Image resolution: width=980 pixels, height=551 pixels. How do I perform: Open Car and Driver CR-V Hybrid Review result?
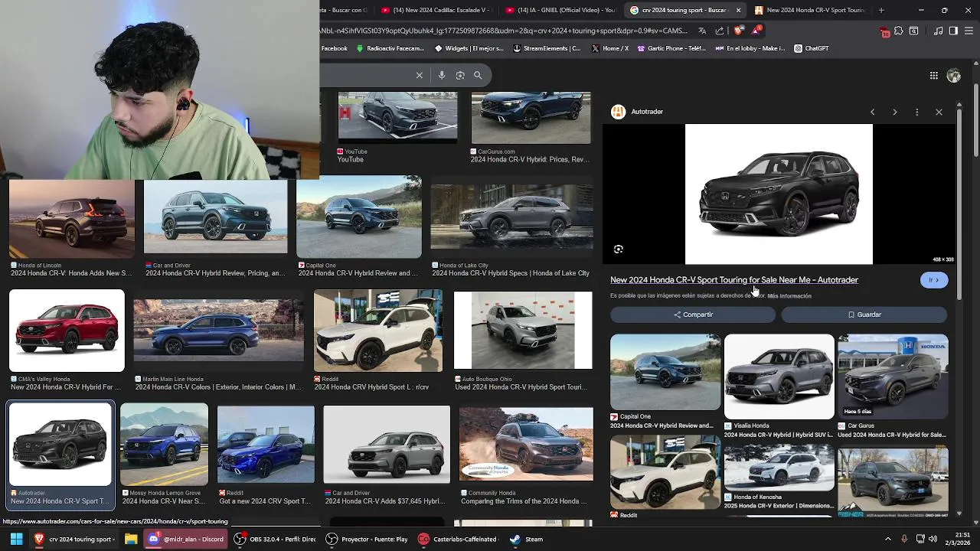[x=216, y=217]
